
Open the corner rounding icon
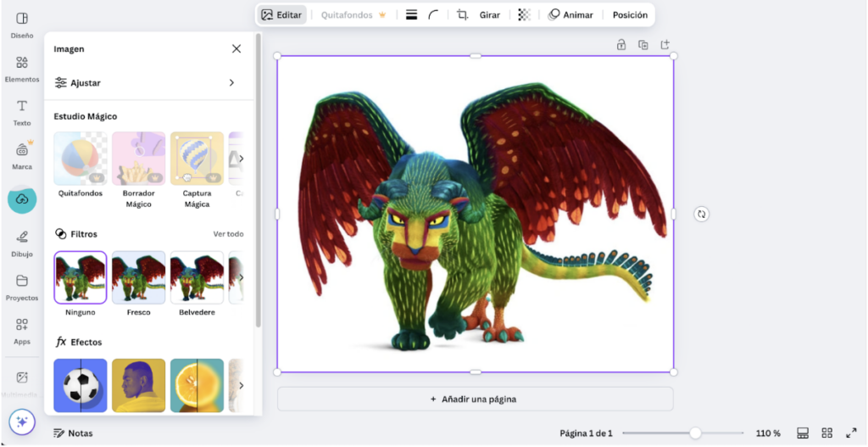[433, 15]
